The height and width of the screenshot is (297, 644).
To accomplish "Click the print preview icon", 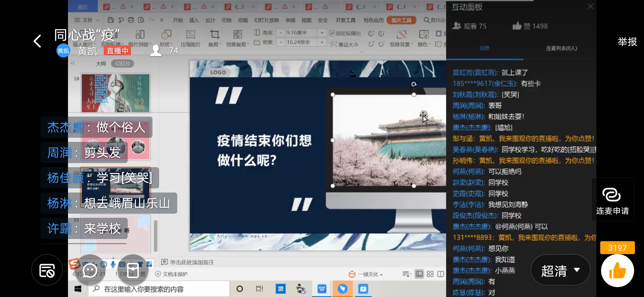I will coord(141,20).
